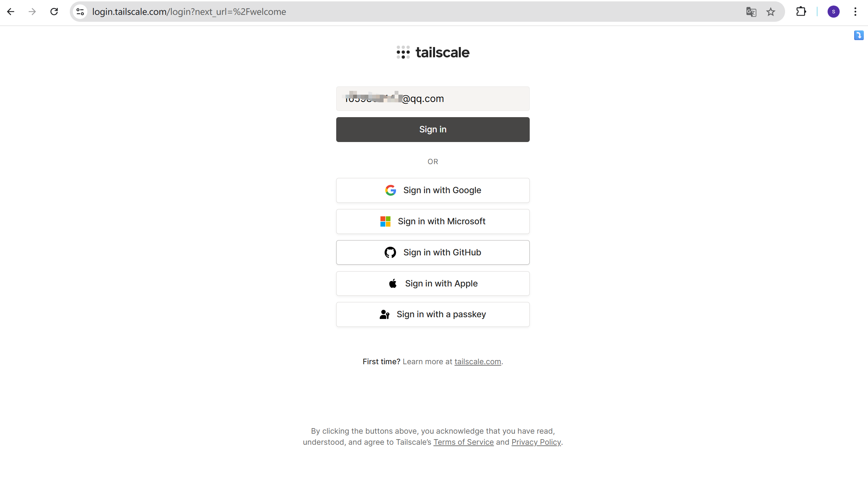Click the email input field
The width and height of the screenshot is (868, 490).
pyautogui.click(x=433, y=98)
